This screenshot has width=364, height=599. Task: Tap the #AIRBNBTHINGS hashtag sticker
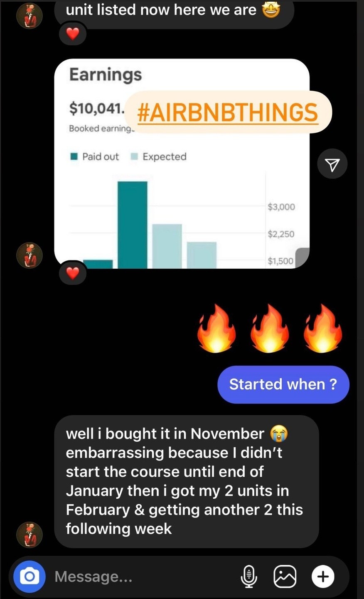coord(228,112)
